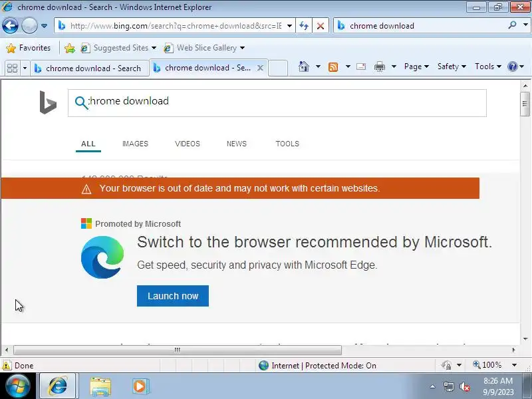Show hidden tray icons arrow
Viewport: 532px width, 399px height.
433,386
